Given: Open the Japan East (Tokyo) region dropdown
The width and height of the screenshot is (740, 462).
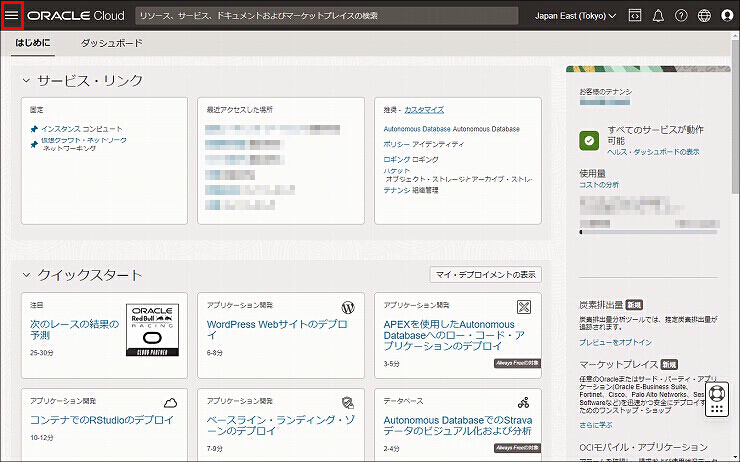Looking at the screenshot, I should click(x=575, y=16).
